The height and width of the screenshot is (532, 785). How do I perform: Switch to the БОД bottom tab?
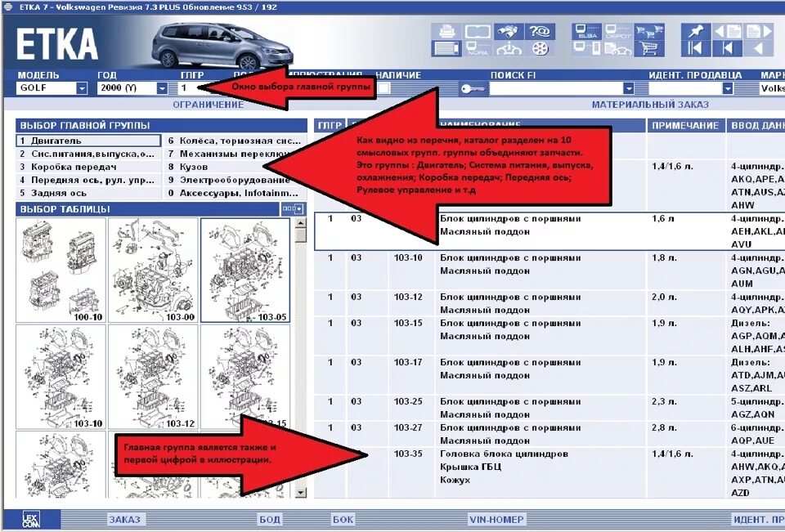tap(270, 520)
